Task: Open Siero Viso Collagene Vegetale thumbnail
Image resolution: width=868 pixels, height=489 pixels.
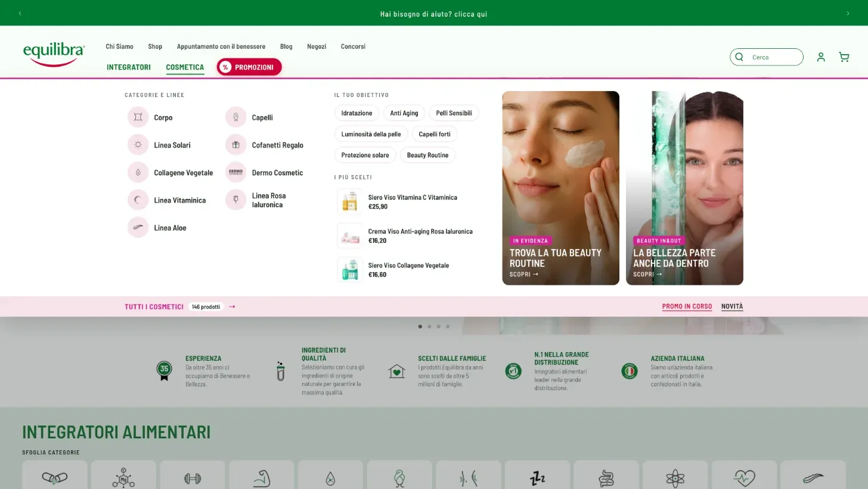Action: click(x=350, y=270)
